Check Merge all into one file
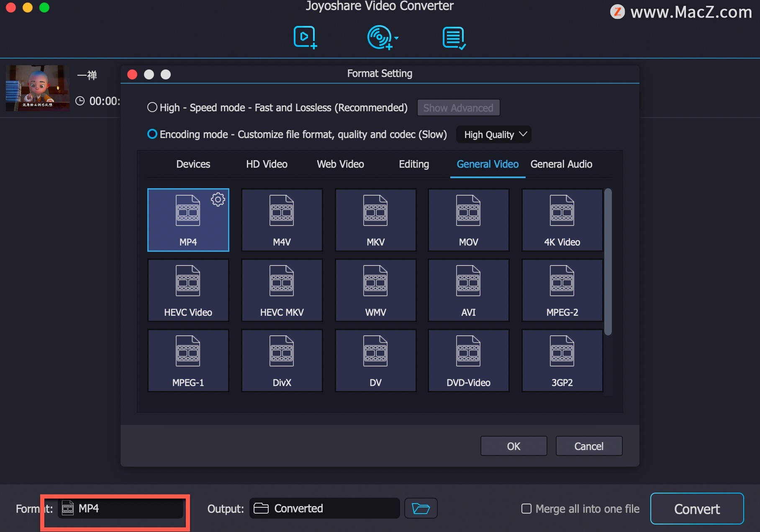 coord(526,509)
